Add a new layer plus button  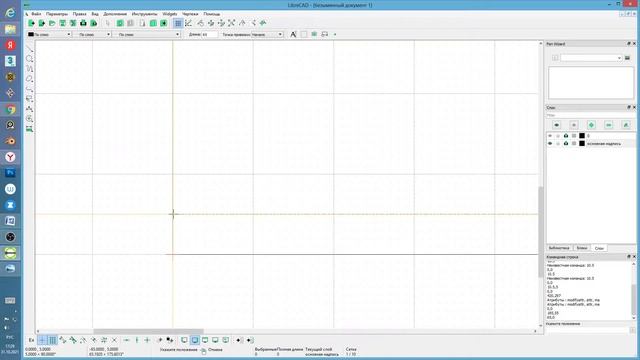point(591,125)
